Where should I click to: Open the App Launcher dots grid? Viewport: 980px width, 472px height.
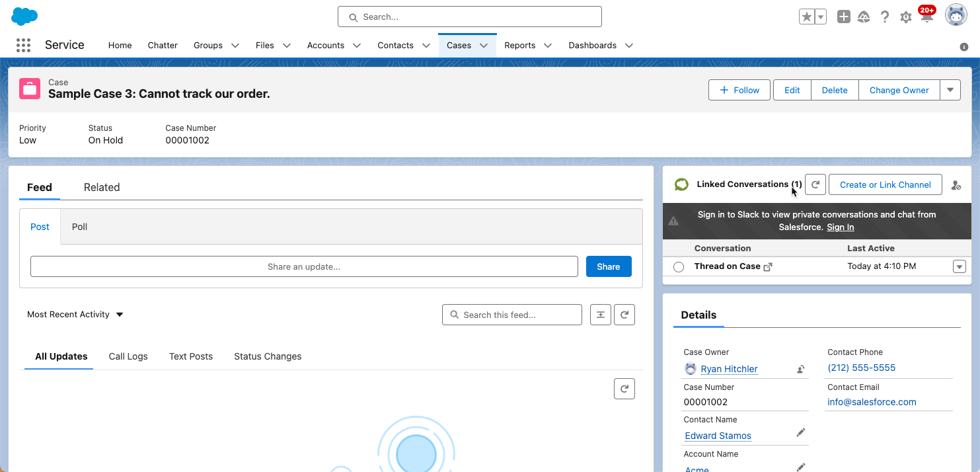coord(23,45)
